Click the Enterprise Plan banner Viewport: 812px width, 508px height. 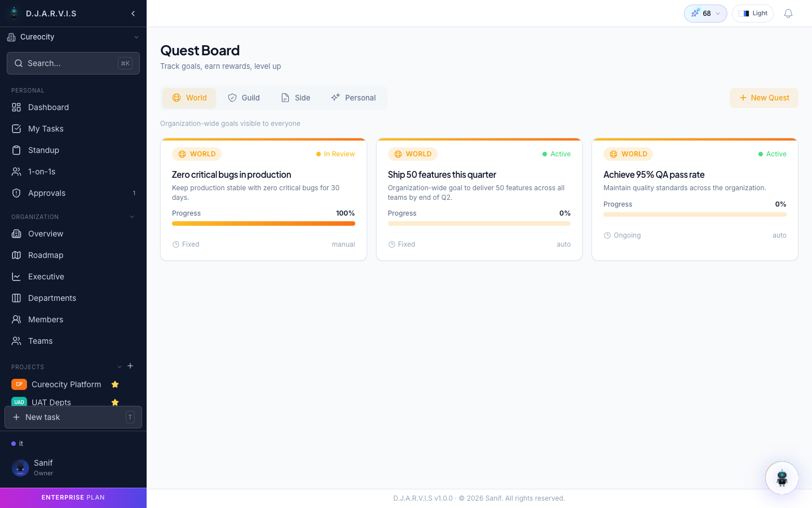pyautogui.click(x=73, y=498)
